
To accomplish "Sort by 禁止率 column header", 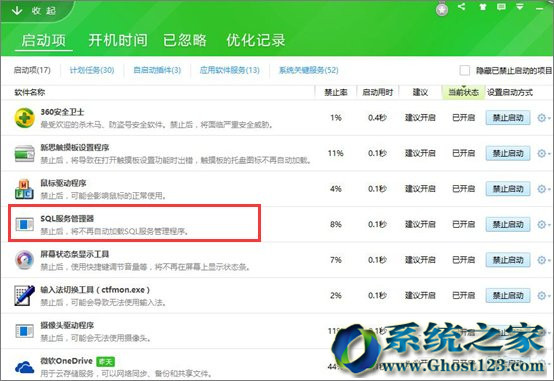I will (x=336, y=92).
